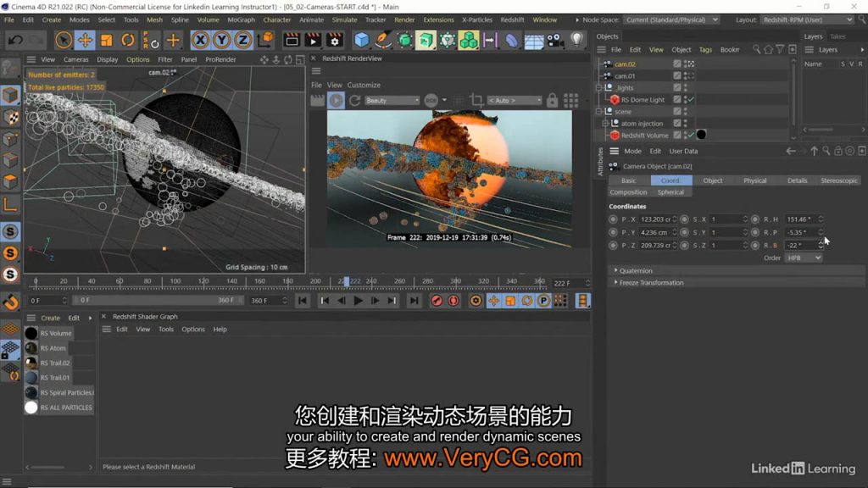Toggle the R.B animation keyframe dot

(755, 245)
